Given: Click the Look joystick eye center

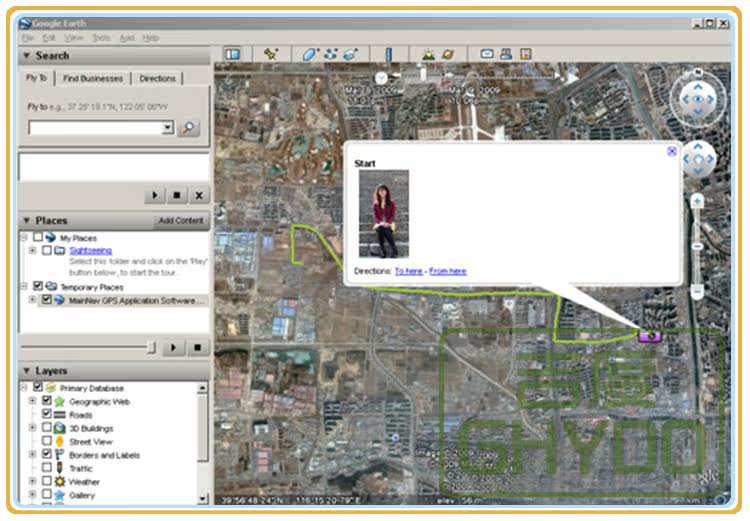Looking at the screenshot, I should (x=698, y=99).
